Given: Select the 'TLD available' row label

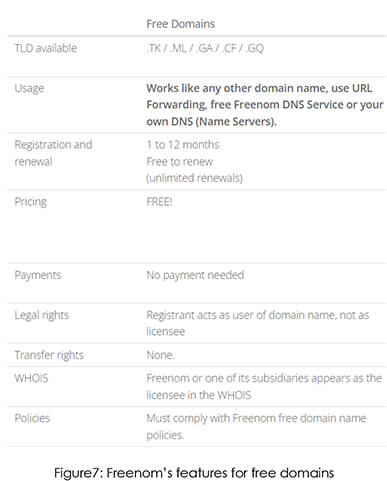Looking at the screenshot, I should (46, 48).
